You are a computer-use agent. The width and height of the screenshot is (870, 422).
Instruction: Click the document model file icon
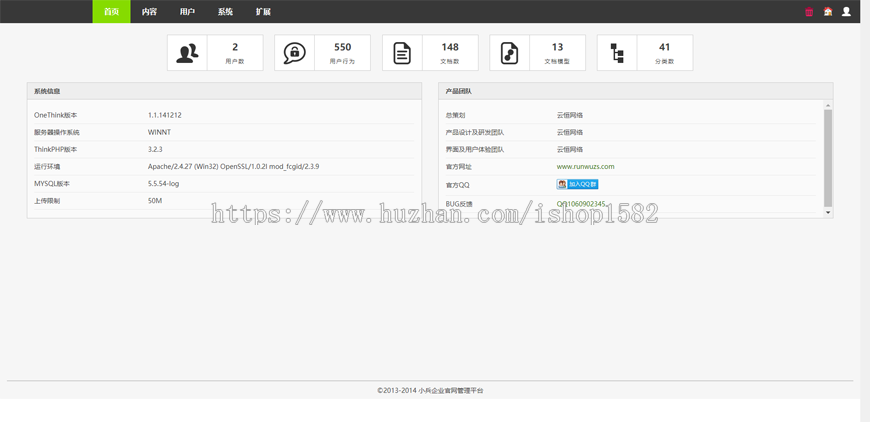[x=509, y=53]
